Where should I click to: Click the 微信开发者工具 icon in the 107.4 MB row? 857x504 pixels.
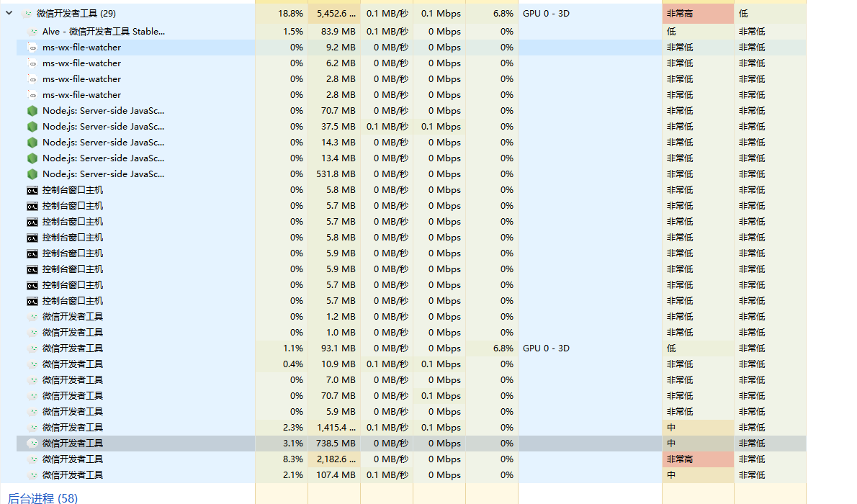point(33,476)
